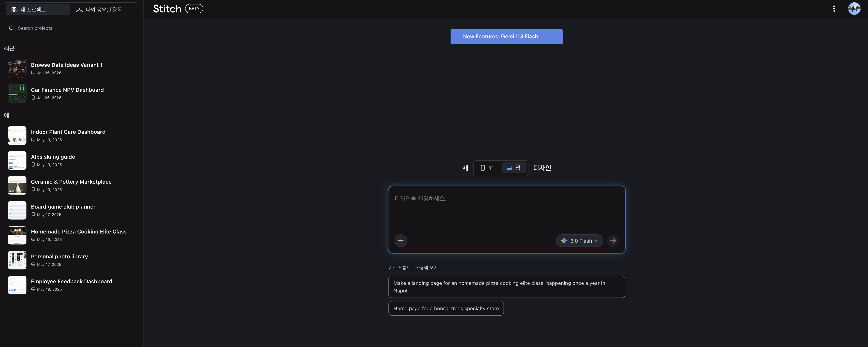Dismiss the New Features banner

click(546, 36)
